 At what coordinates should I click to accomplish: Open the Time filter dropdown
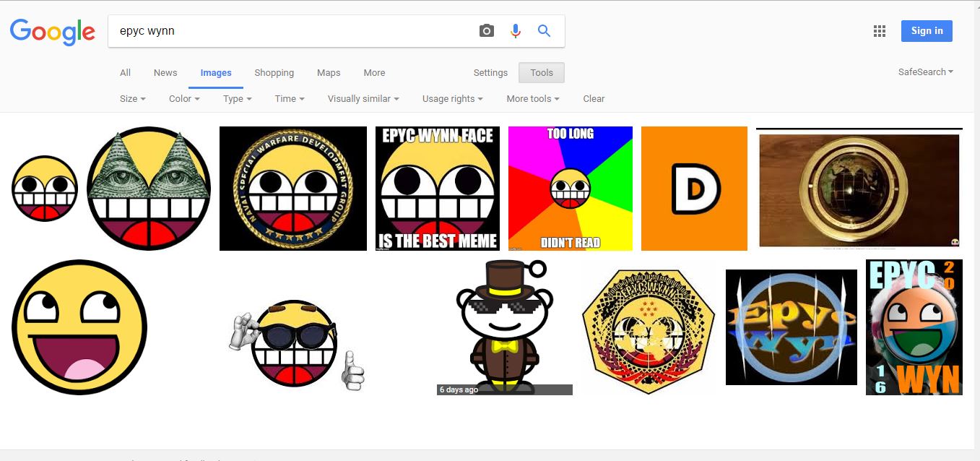coord(290,99)
